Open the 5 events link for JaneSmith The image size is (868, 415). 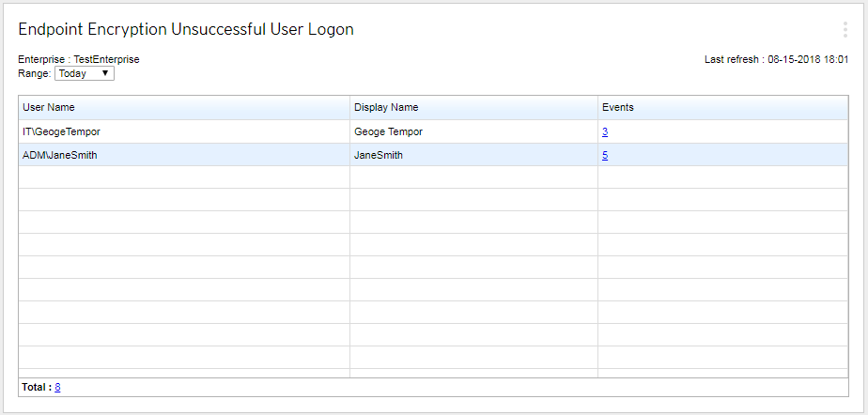click(x=605, y=155)
